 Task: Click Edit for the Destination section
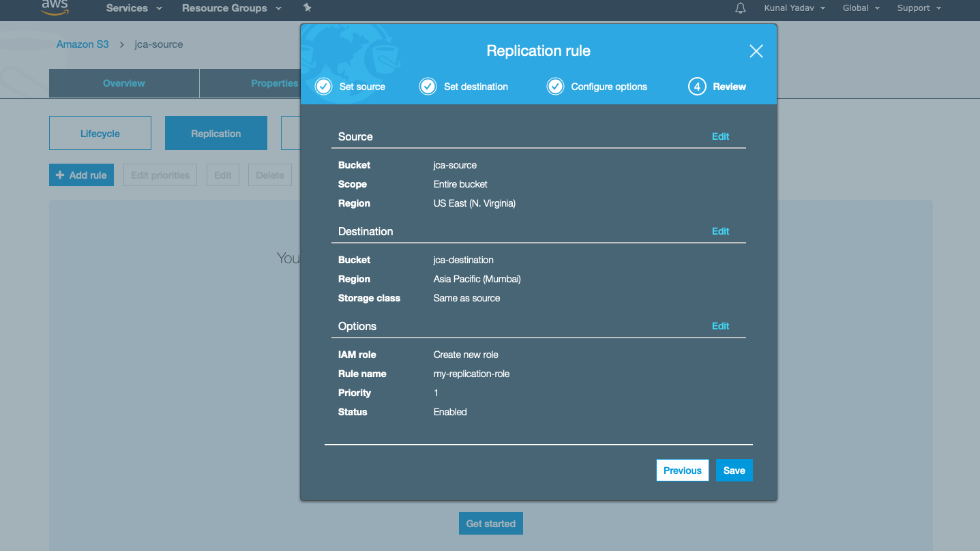click(721, 231)
